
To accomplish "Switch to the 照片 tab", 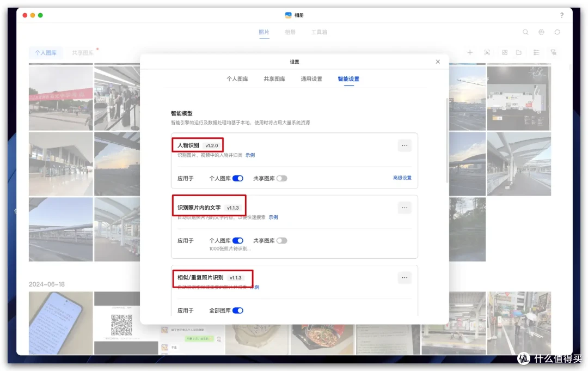I will click(x=264, y=32).
